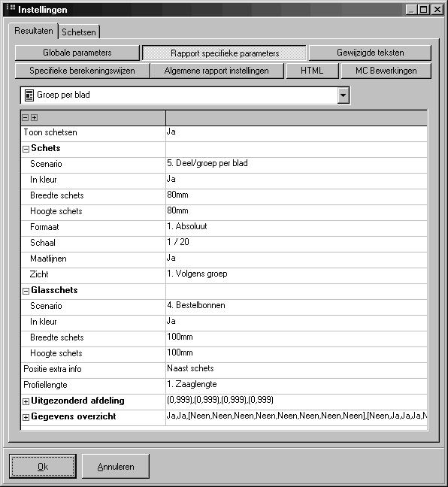Click Schets In kleur value Ja

pos(171,179)
